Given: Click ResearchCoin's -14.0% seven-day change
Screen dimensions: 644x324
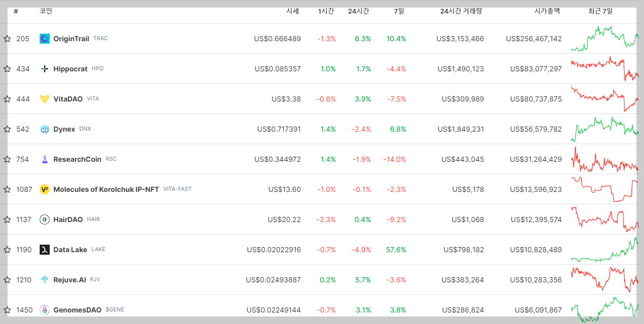Looking at the screenshot, I should click(x=395, y=159).
